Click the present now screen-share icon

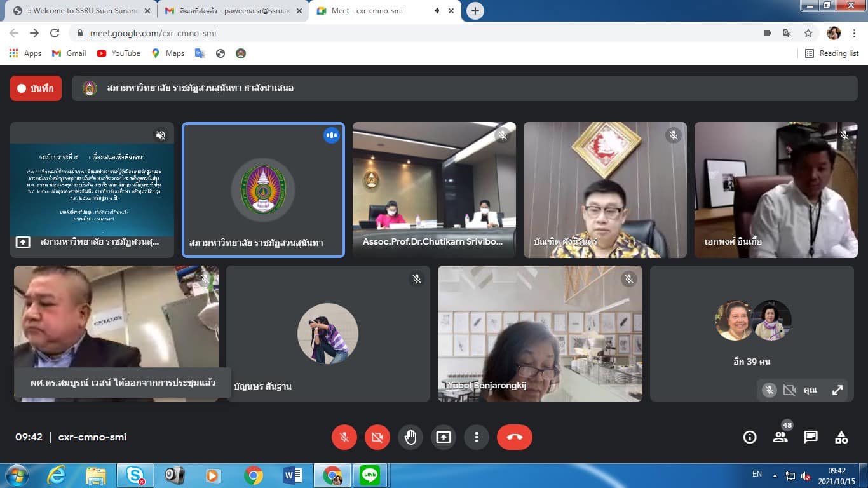click(x=444, y=437)
